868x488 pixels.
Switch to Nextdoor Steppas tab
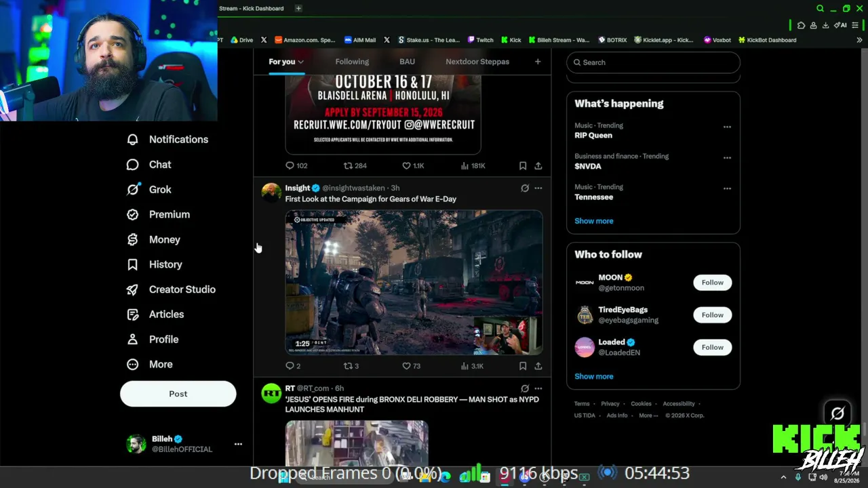(477, 62)
